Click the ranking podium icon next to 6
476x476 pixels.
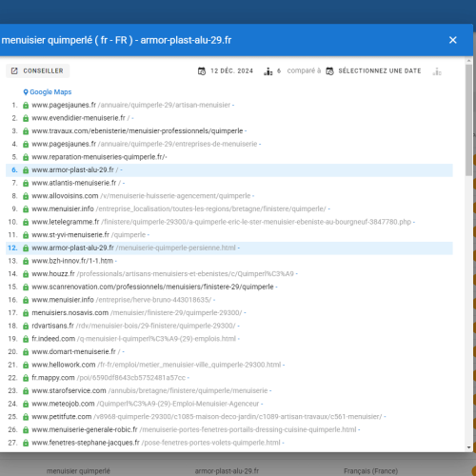[x=268, y=71]
